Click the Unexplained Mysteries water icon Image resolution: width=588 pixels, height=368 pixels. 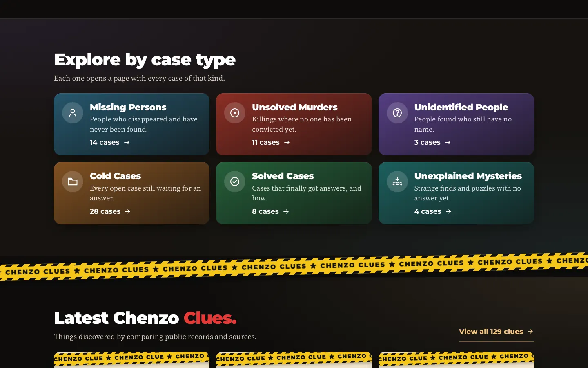pos(397,182)
